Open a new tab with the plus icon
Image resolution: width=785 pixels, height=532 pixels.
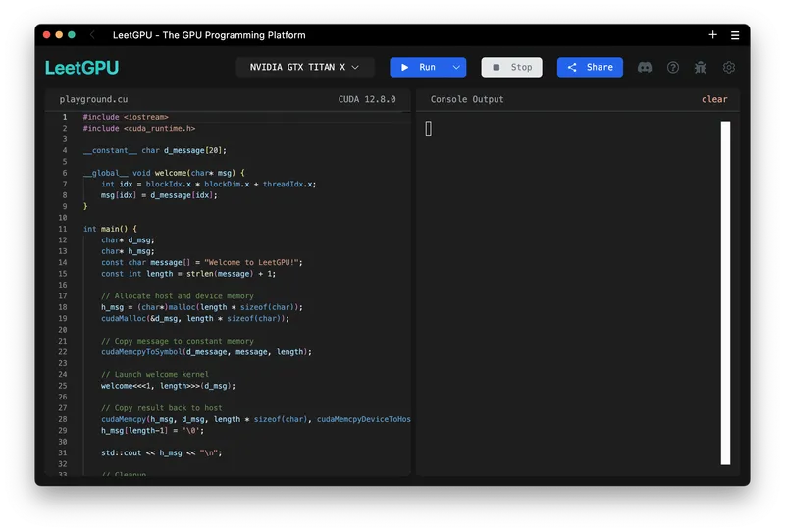[x=713, y=35]
